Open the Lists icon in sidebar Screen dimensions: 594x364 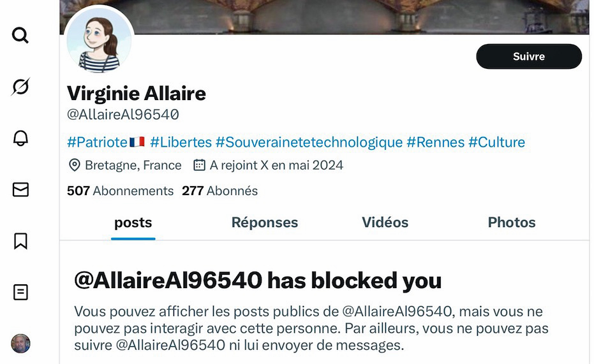[20, 292]
